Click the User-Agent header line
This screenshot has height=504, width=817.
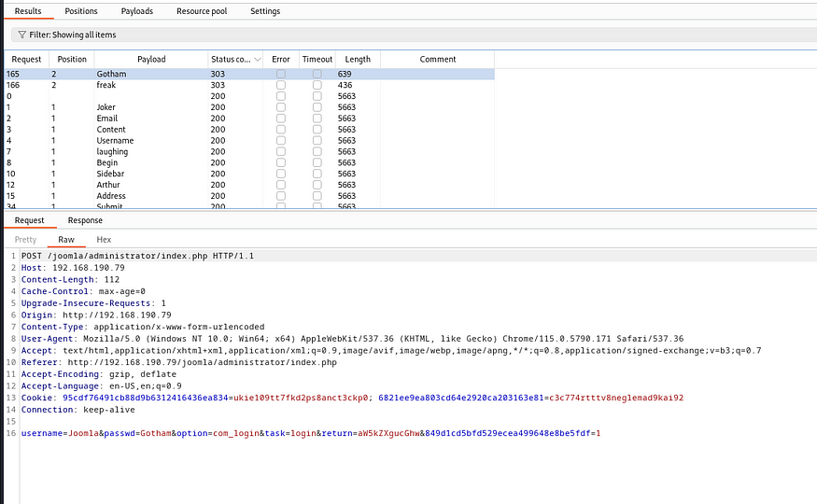[x=352, y=339]
